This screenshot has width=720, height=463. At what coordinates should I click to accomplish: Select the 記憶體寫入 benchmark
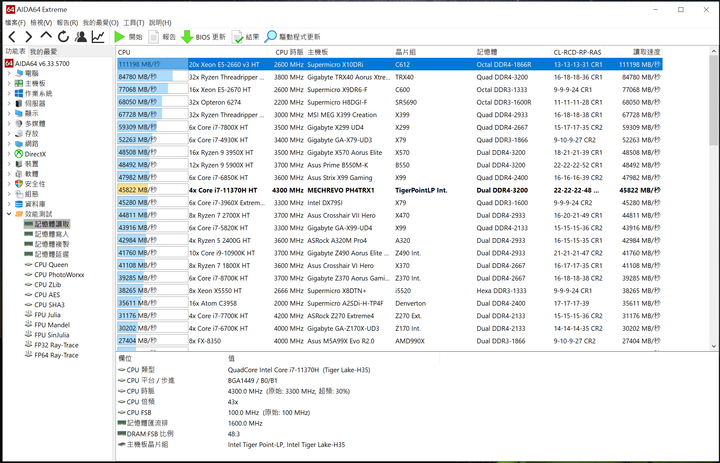47,234
